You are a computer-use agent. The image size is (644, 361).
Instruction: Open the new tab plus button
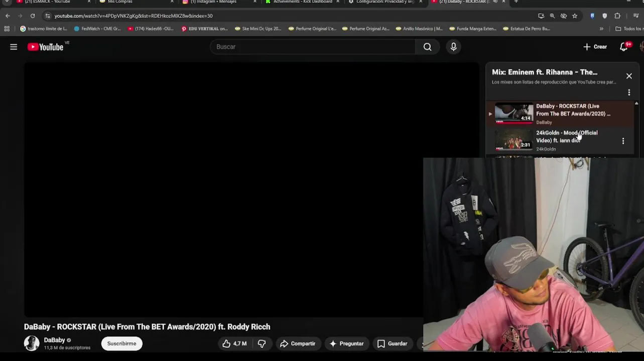(x=516, y=2)
